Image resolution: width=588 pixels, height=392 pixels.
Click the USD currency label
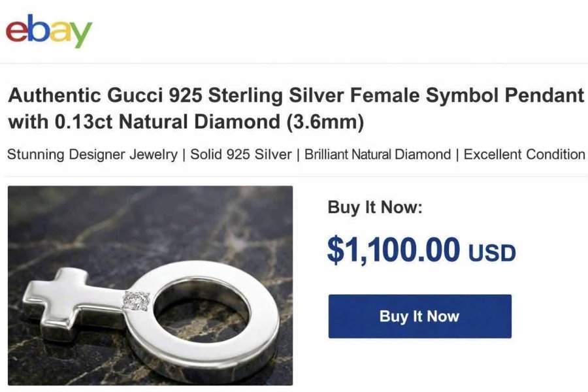click(x=492, y=253)
